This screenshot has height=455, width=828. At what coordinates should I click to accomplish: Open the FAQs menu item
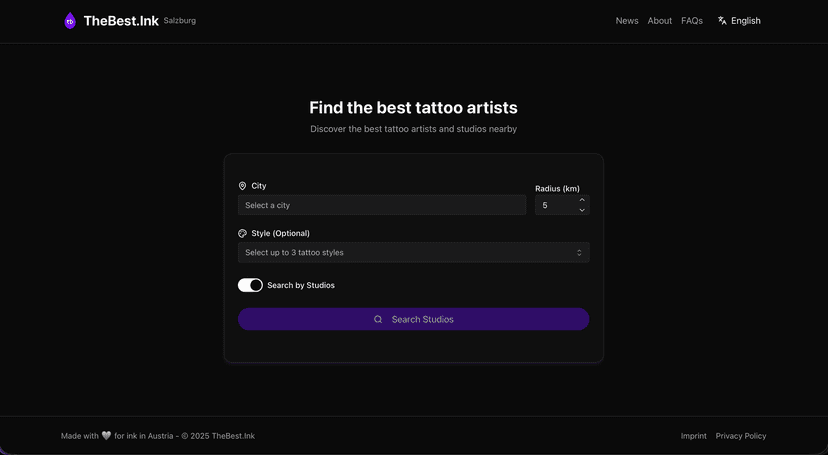692,21
